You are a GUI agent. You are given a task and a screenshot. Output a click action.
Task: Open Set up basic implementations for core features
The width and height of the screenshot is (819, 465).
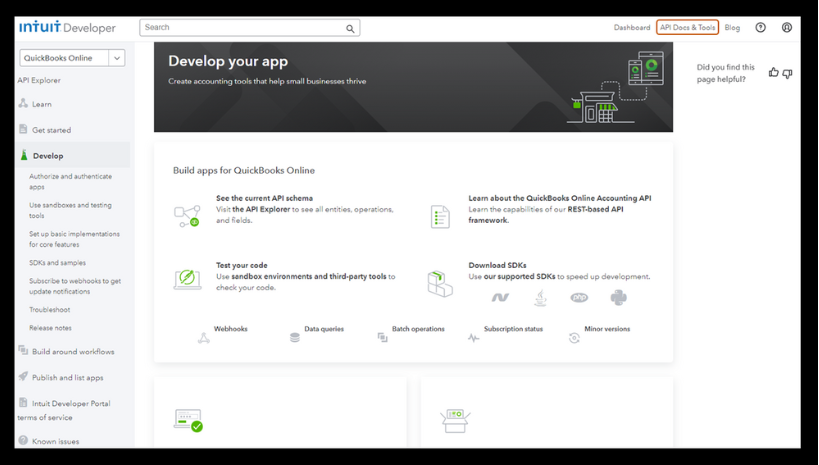point(74,239)
